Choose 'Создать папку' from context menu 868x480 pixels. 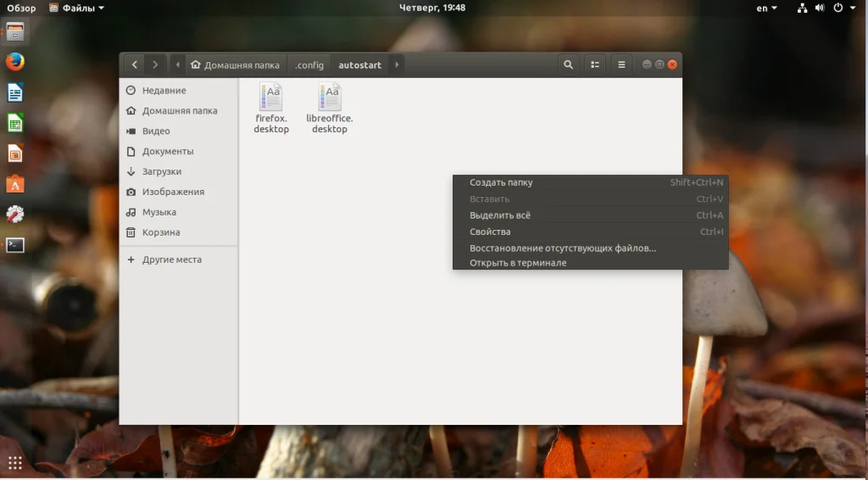[x=501, y=182]
